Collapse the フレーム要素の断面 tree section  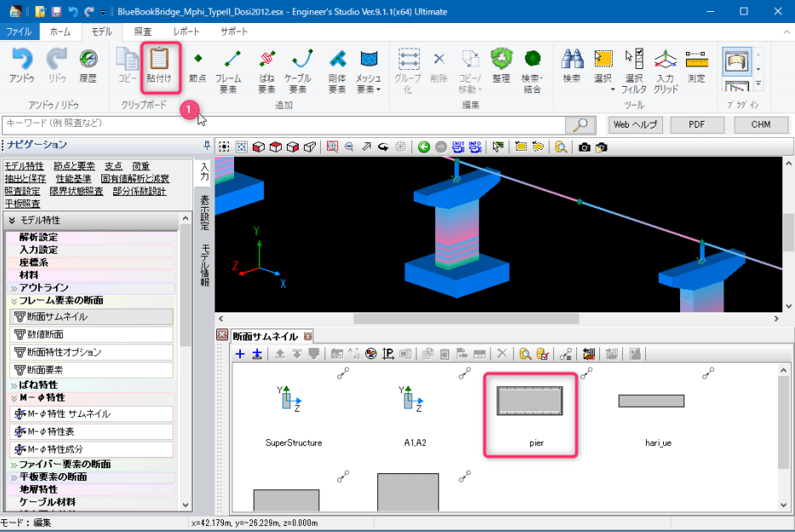coord(14,300)
